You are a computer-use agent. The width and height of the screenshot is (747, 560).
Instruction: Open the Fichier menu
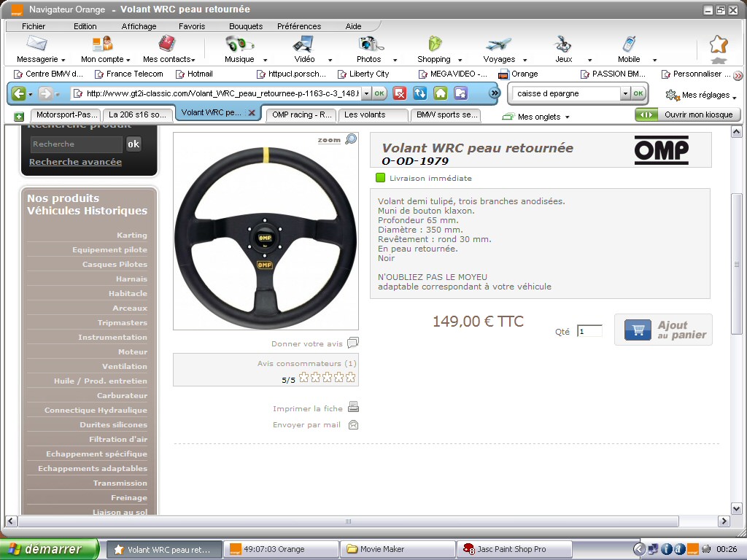click(x=34, y=26)
